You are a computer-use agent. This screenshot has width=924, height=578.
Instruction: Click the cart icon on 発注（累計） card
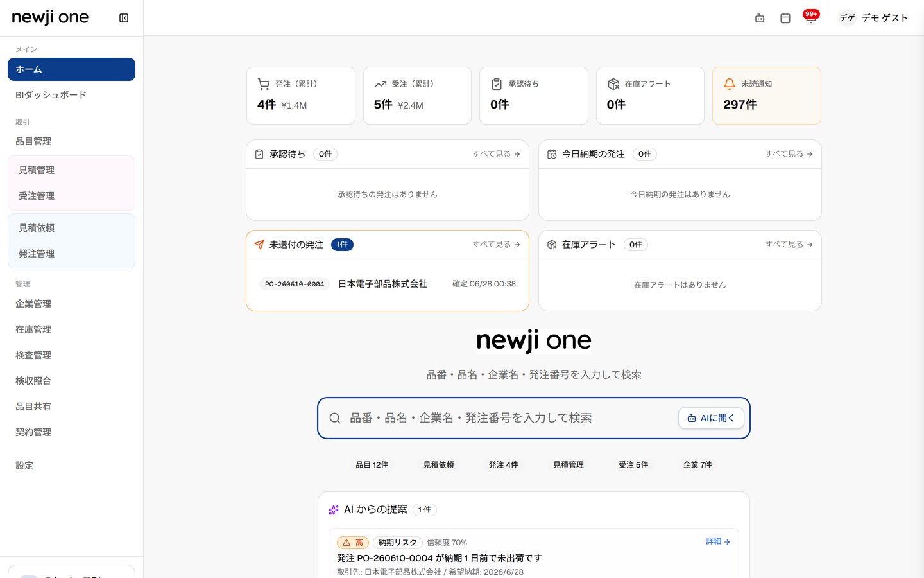point(264,84)
